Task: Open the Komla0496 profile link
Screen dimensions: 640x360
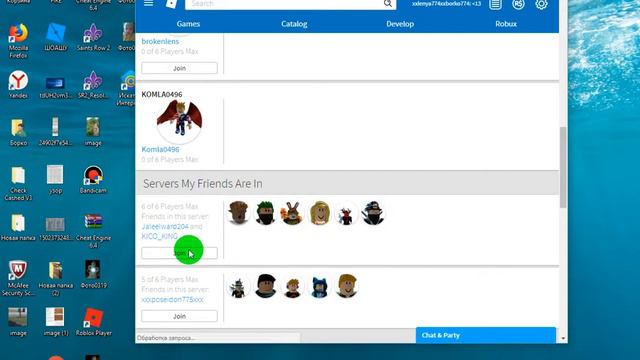Action: 160,149
